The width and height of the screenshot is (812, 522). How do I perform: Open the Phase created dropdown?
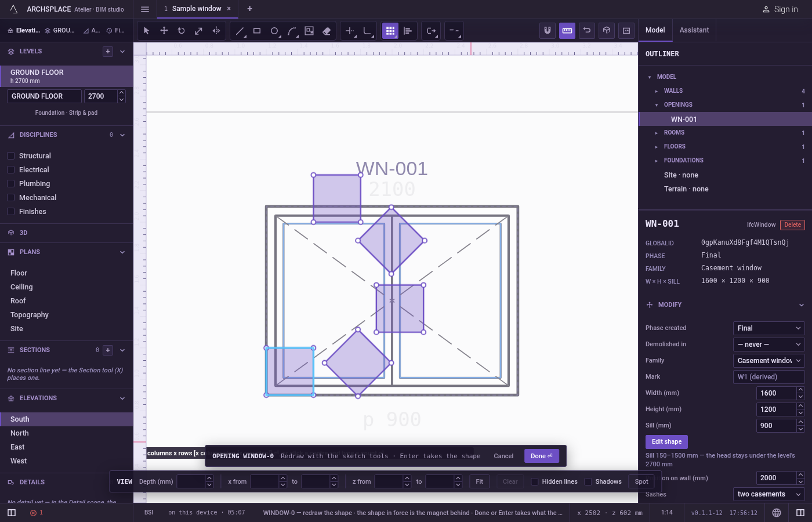(768, 328)
